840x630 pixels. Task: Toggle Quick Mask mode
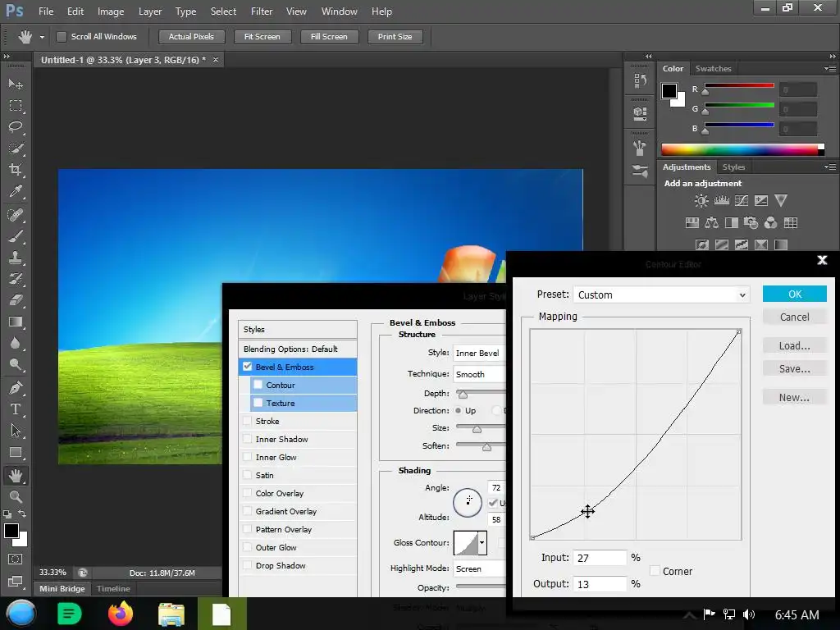(16, 559)
